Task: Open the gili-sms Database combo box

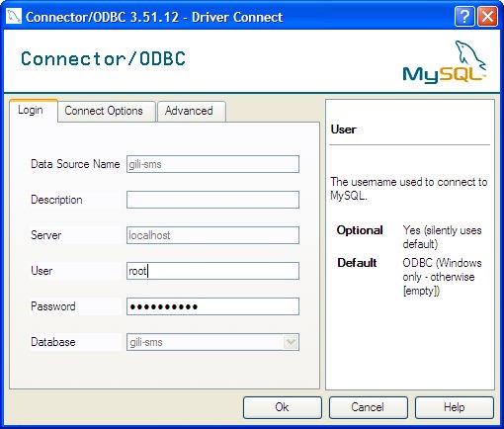Action: [212, 342]
